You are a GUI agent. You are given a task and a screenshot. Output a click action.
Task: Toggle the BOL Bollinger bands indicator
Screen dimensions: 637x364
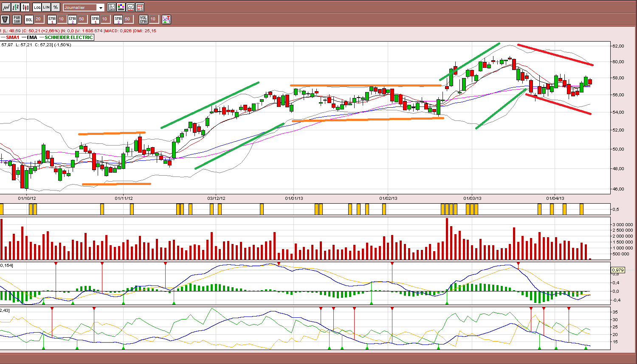(x=29, y=20)
